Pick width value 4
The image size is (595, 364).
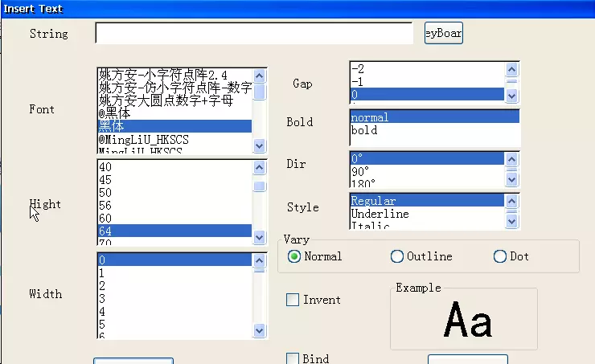(x=174, y=312)
